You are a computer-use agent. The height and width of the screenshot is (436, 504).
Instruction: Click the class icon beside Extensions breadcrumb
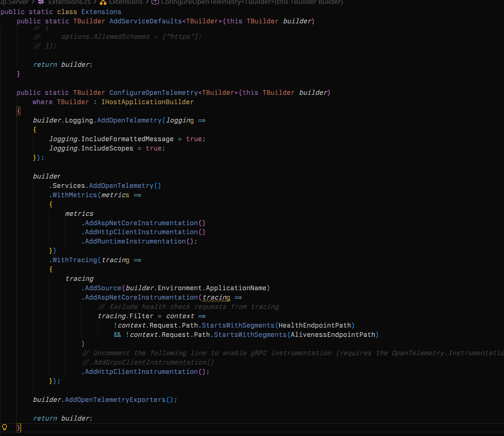tap(103, 2)
